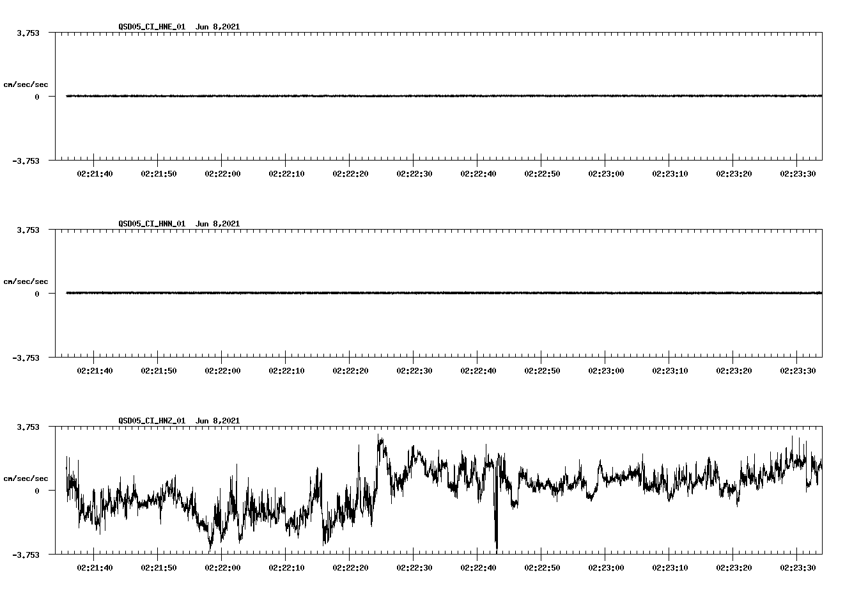Screen dimensions: 868x591
Task: Select the 02:22:30 time label on HNN axis
Action: click(x=414, y=371)
